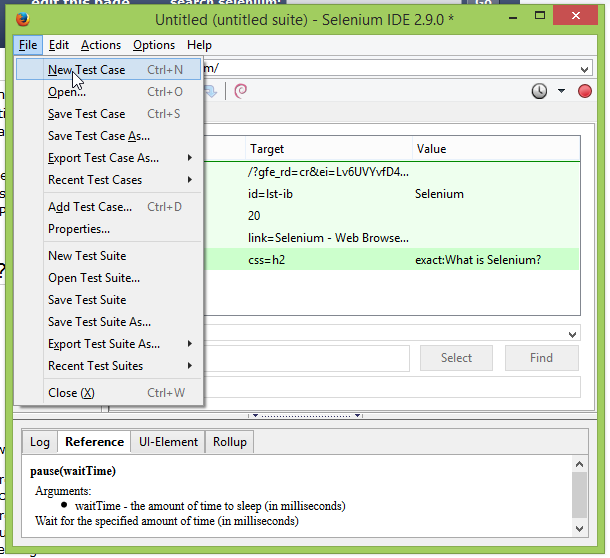Choose Close (X) menu item
Screen dimensions: 610x558
point(108,393)
